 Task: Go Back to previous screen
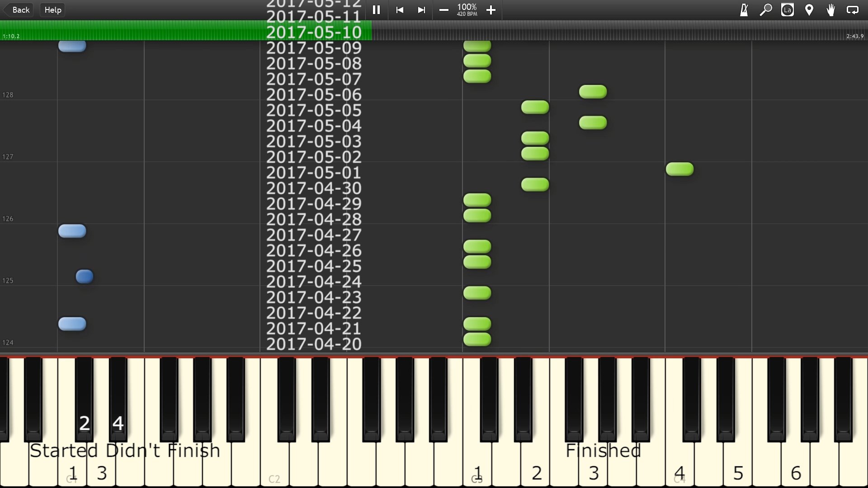pyautogui.click(x=19, y=10)
